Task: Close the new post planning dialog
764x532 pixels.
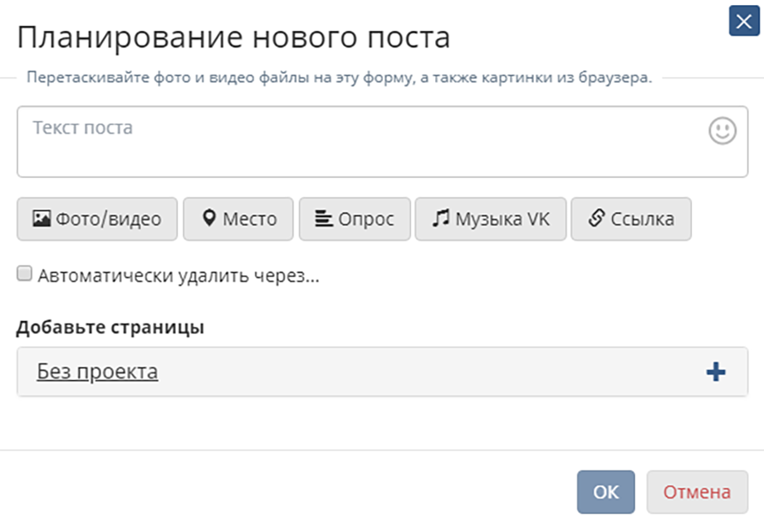Action: pos(744,21)
